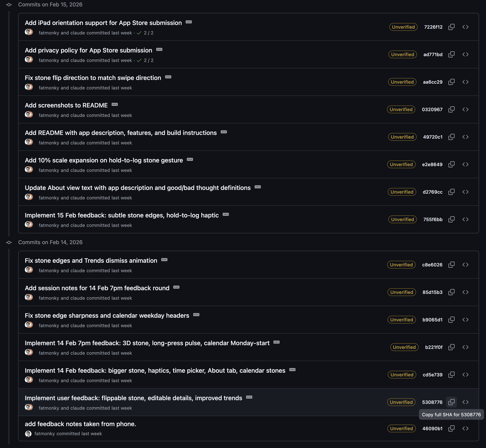This screenshot has width=486, height=448.
Task: Expand iPad orientation commit description ellipsis
Action: [189, 22]
